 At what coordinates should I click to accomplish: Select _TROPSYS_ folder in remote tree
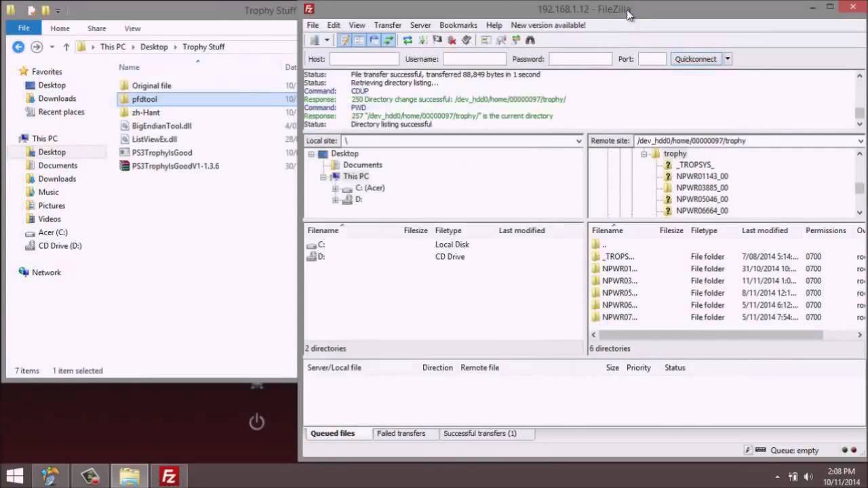tap(694, 165)
